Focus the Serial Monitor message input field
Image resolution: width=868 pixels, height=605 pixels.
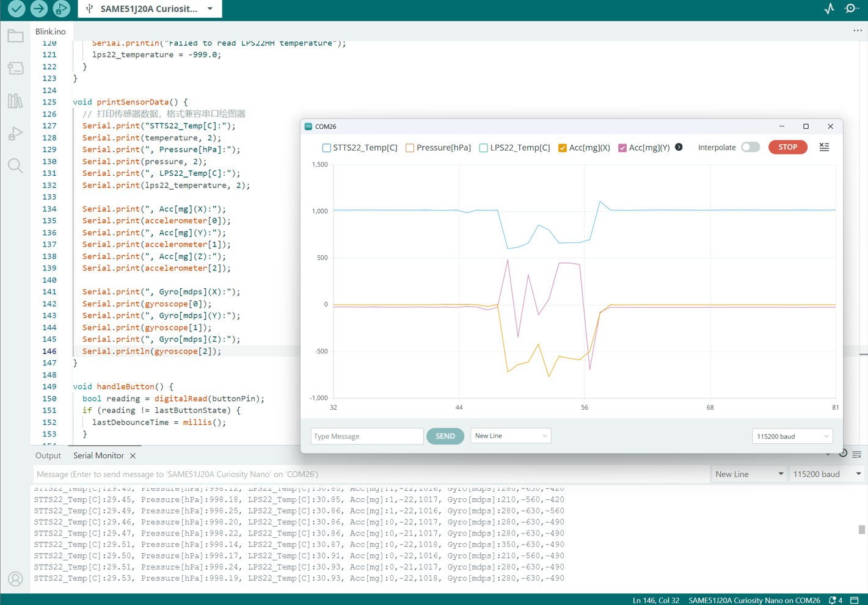point(371,474)
